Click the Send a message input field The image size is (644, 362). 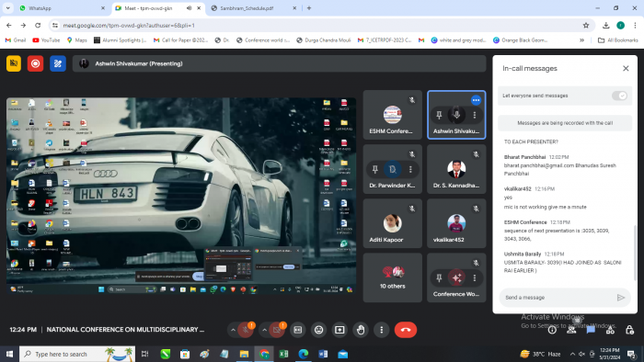click(558, 297)
